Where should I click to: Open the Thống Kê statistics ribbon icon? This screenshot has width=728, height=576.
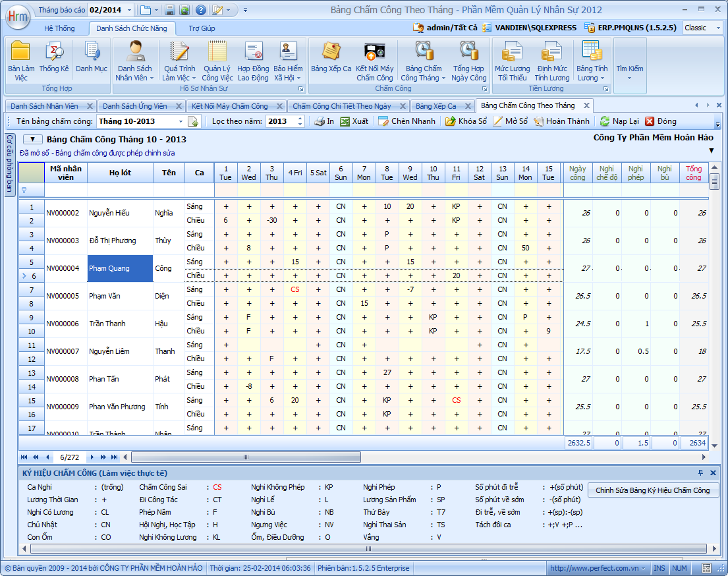point(54,57)
